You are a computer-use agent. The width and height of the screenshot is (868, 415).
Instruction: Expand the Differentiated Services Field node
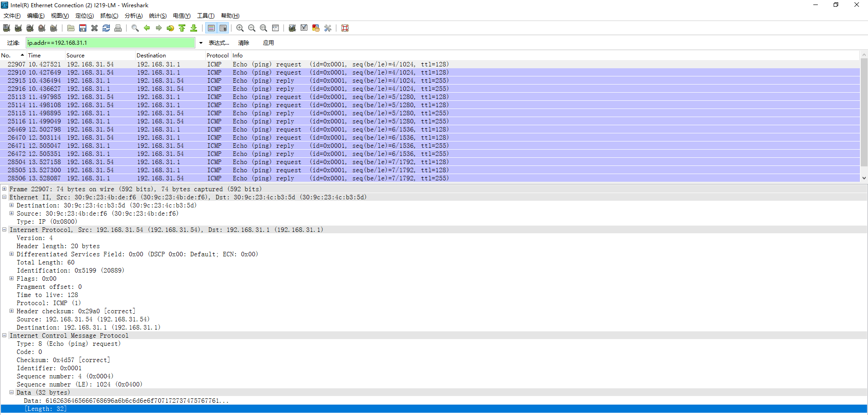tap(12, 254)
